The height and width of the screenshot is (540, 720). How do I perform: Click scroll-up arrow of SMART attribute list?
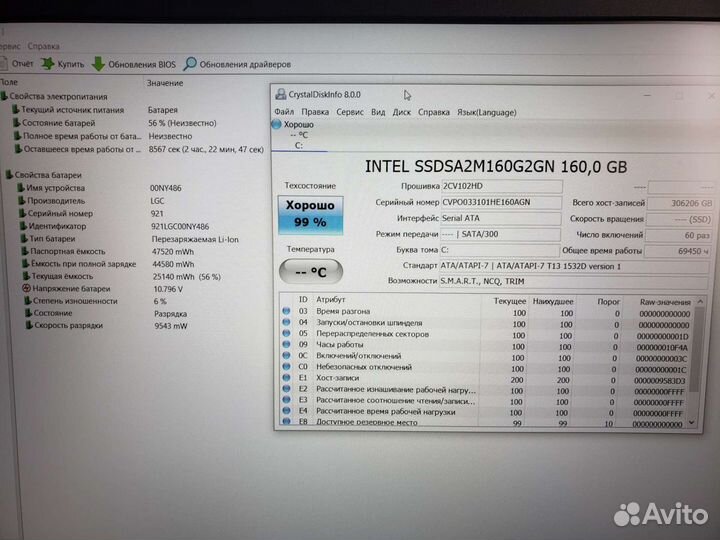click(x=700, y=302)
